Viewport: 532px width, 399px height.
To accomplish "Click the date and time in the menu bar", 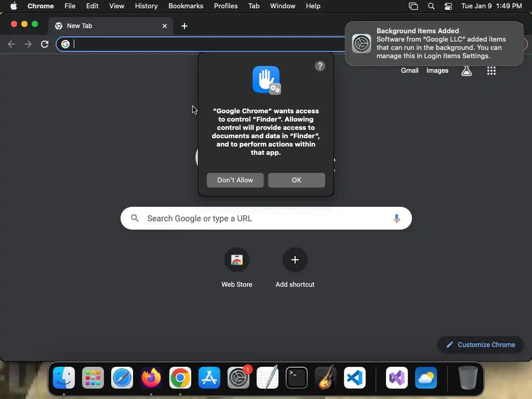I will pyautogui.click(x=491, y=6).
